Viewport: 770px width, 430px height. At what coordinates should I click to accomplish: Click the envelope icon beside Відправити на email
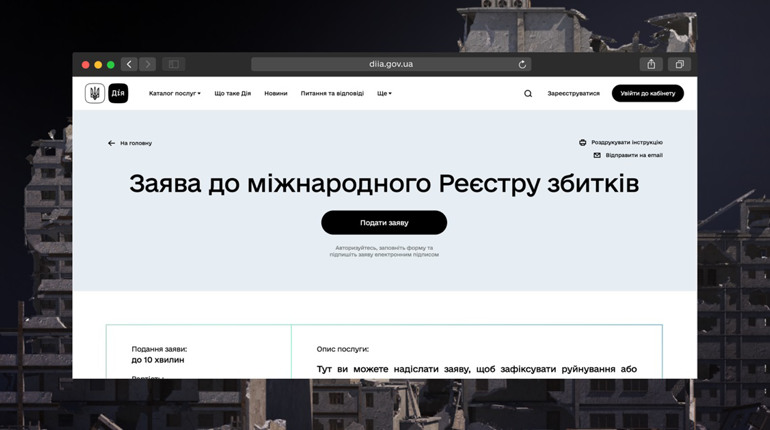[x=597, y=155]
